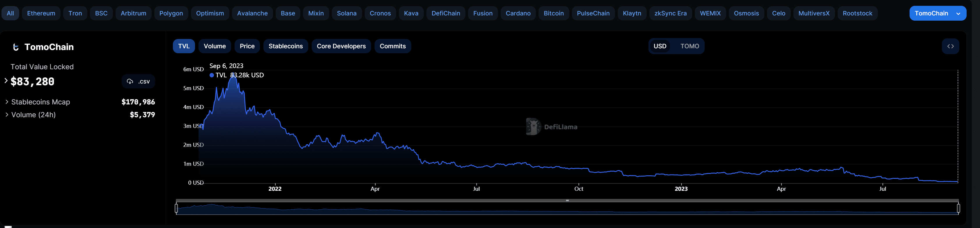The image size is (980, 228).
Task: Open the Base chain page
Action: (288, 13)
